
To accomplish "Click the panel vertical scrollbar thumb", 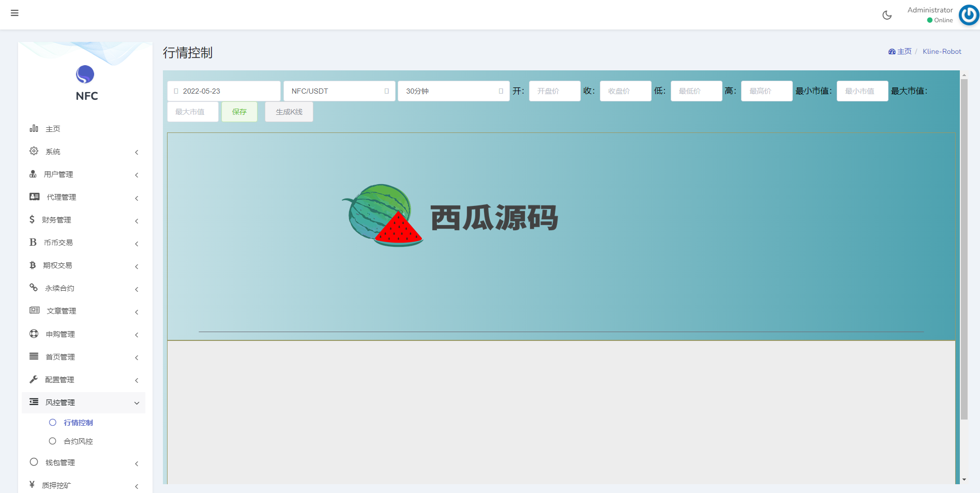I will pos(964,249).
